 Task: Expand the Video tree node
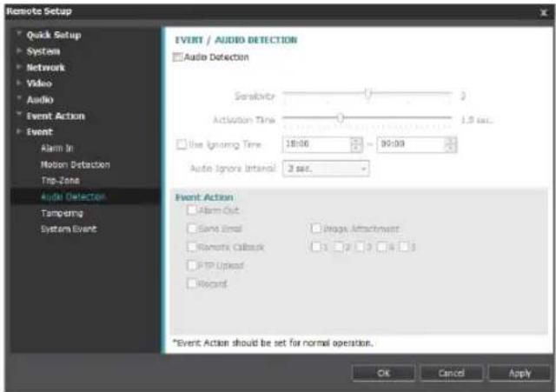[19, 83]
